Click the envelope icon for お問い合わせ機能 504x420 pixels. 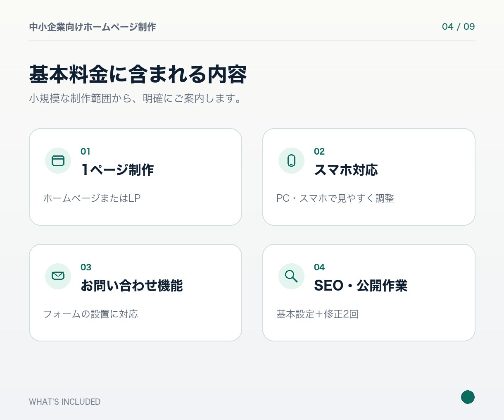pos(58,276)
